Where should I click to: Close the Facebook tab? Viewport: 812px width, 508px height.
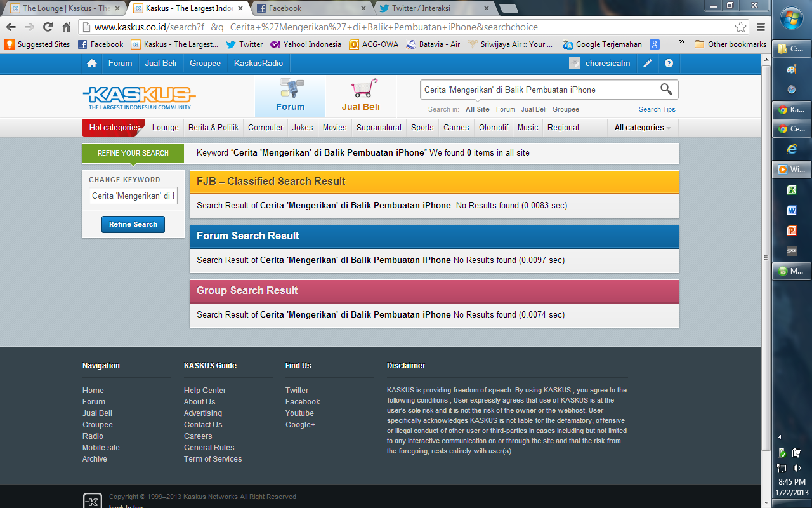click(x=363, y=8)
